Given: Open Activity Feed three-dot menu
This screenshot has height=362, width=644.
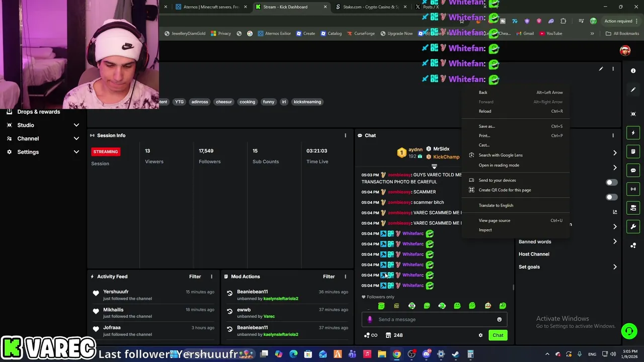Looking at the screenshot, I should point(211,277).
